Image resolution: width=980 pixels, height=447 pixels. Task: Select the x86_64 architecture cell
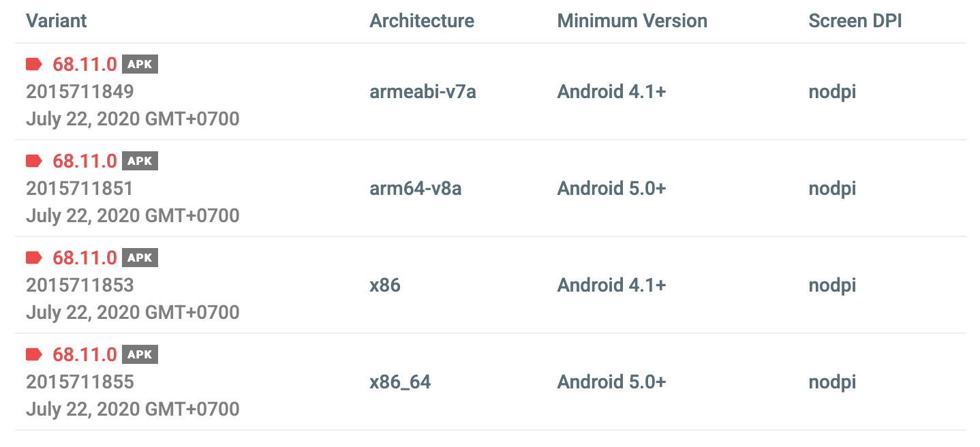[400, 382]
